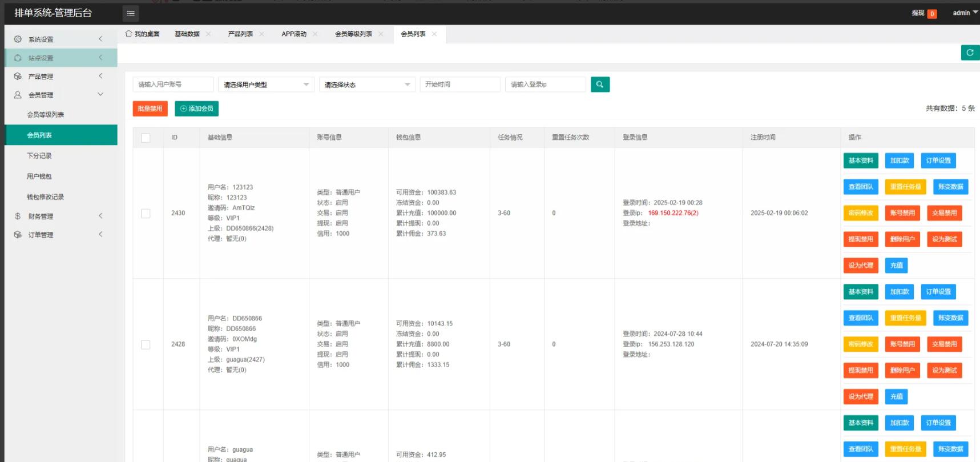Switch to the 会员等级列表 tab
The height and width of the screenshot is (462, 980).
(353, 34)
